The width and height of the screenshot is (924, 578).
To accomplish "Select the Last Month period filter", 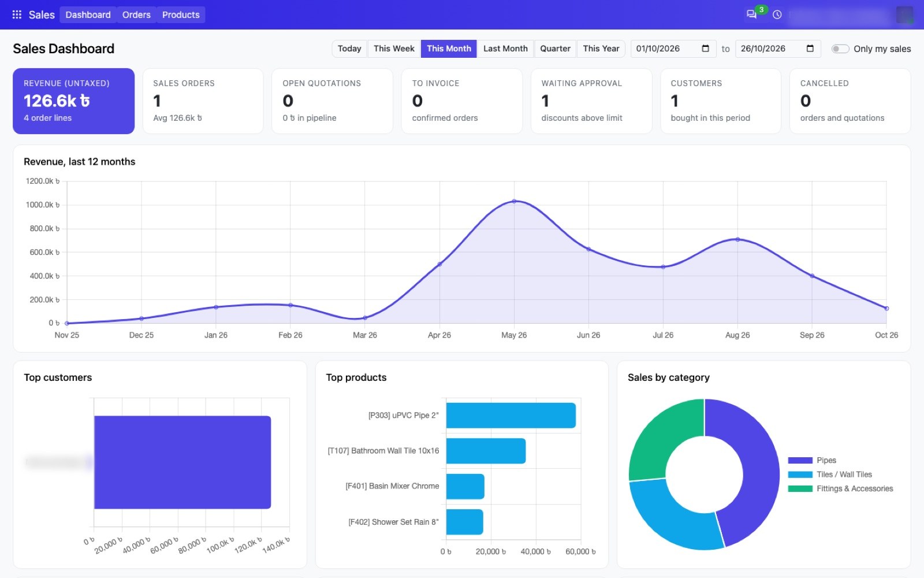I will point(505,49).
